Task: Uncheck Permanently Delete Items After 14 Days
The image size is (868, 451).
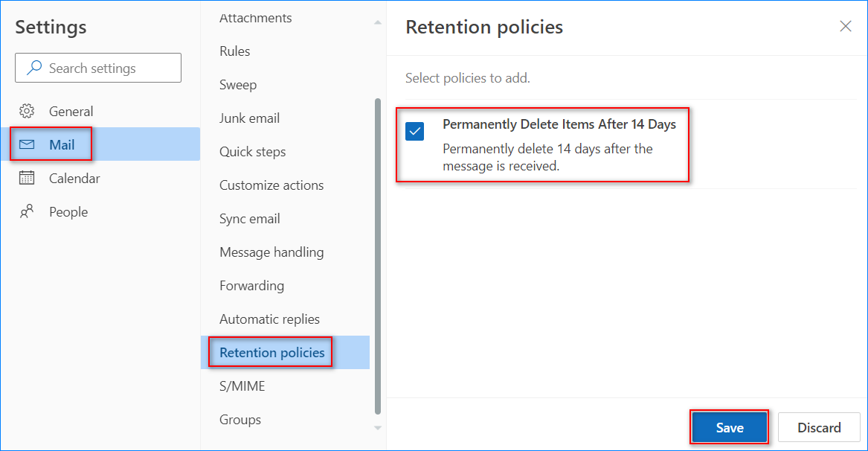Action: coord(414,132)
